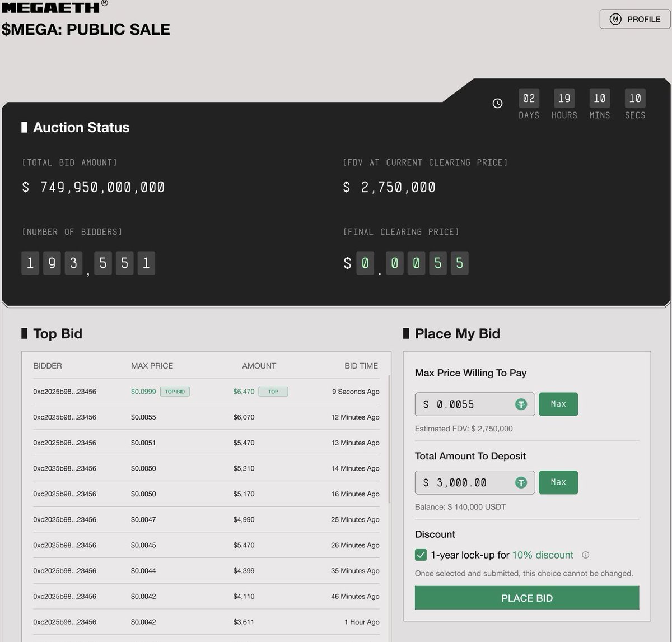Open the PROFILE button

tap(634, 19)
